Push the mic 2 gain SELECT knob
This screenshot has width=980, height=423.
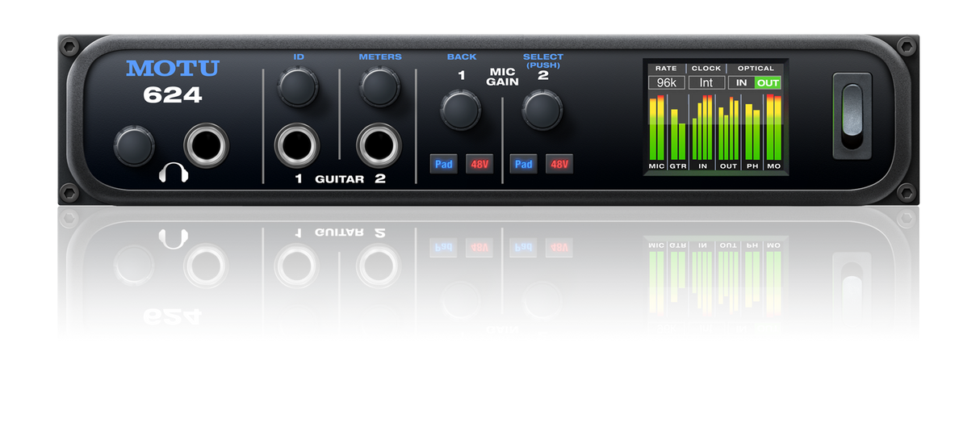click(542, 110)
